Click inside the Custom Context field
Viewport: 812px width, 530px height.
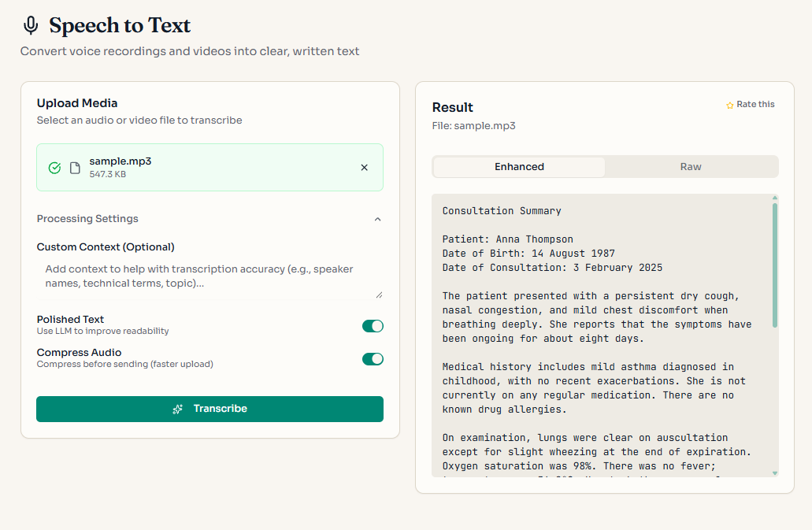(209, 276)
